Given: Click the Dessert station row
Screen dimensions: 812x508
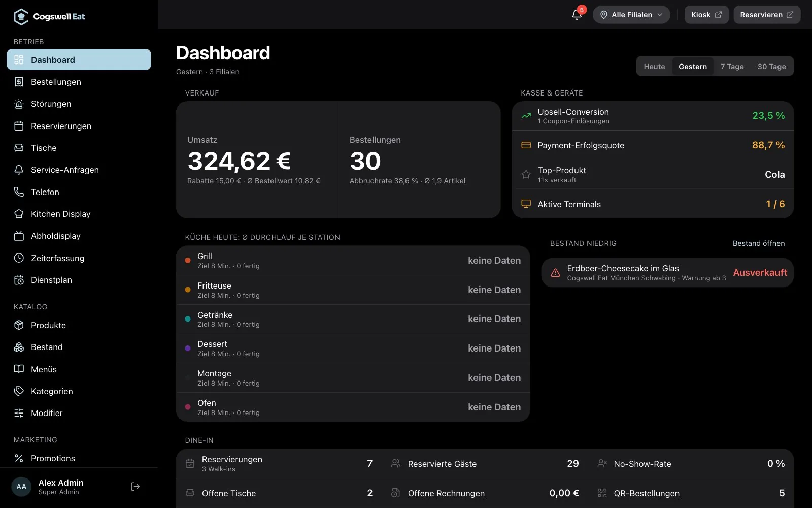Looking at the screenshot, I should [x=353, y=348].
